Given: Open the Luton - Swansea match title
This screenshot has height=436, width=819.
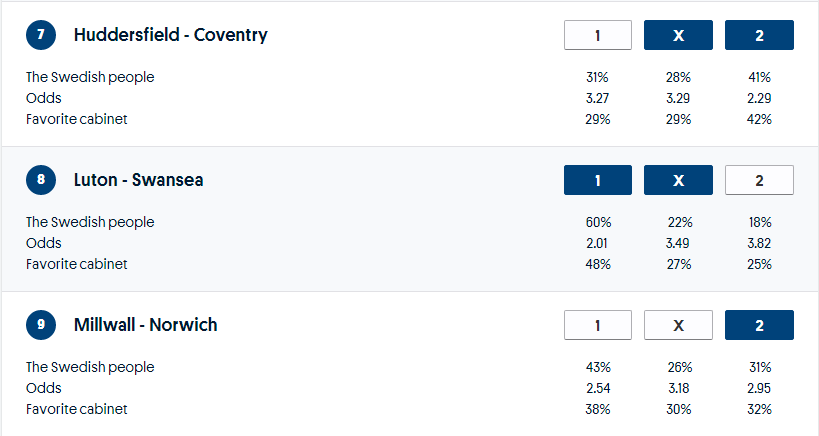Looking at the screenshot, I should click(139, 181).
